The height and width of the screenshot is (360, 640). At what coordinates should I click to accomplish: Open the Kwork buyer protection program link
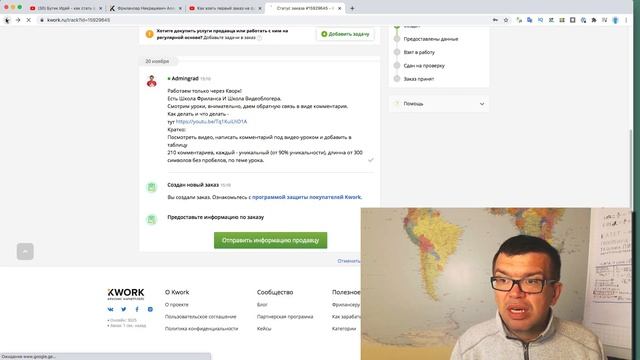[x=307, y=197]
